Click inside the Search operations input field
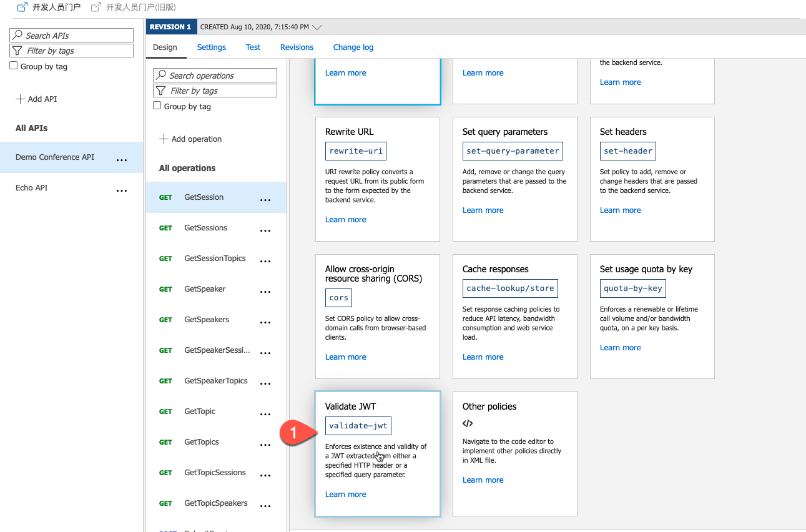 point(219,75)
